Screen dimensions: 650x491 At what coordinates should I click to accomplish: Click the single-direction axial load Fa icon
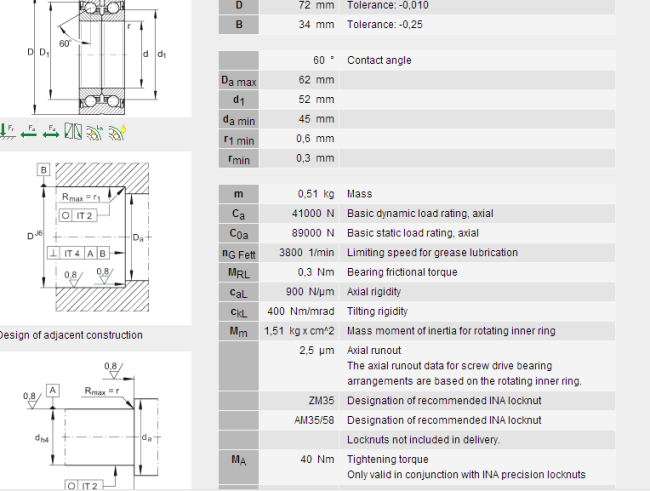pyautogui.click(x=28, y=130)
